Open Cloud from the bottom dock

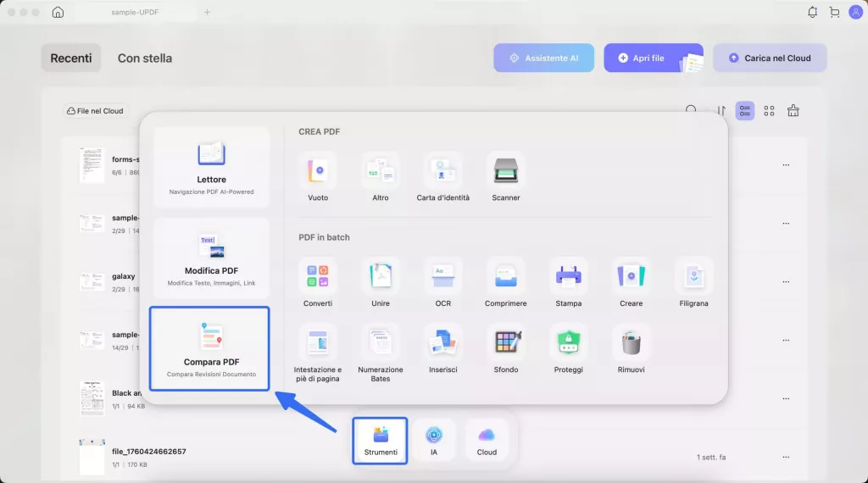click(x=487, y=441)
